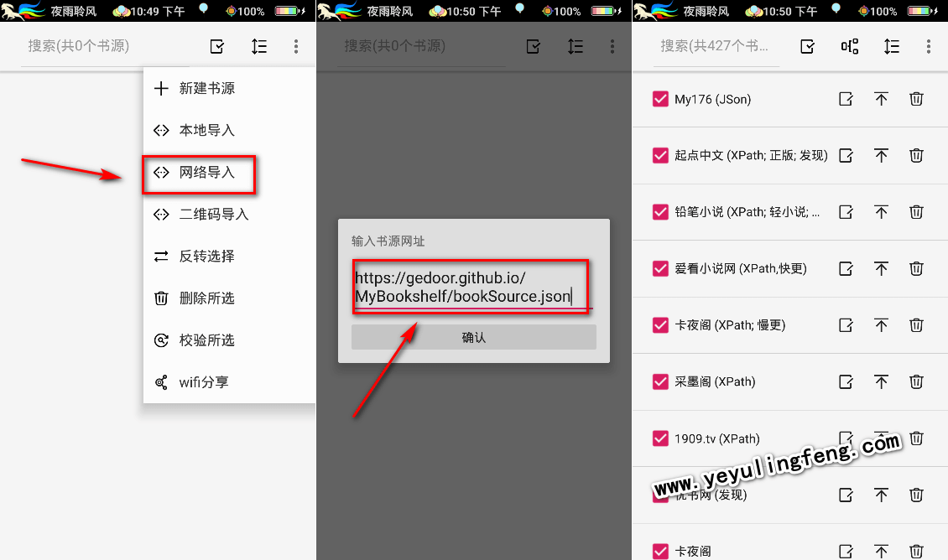Viewport: 948px width, 560px height.
Task: Tap the sort icon in 427-source toolbar
Action: 892,46
